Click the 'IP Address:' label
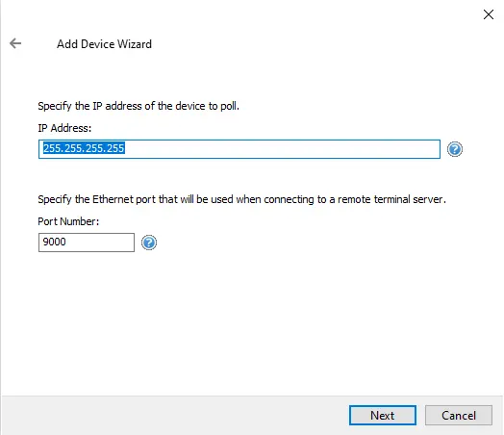 [64, 128]
